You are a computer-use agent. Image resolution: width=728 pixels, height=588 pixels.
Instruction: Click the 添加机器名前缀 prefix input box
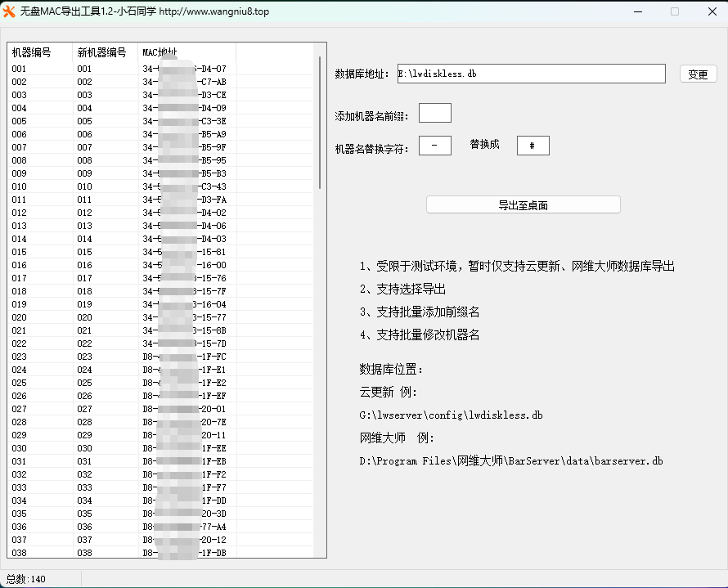click(434, 113)
